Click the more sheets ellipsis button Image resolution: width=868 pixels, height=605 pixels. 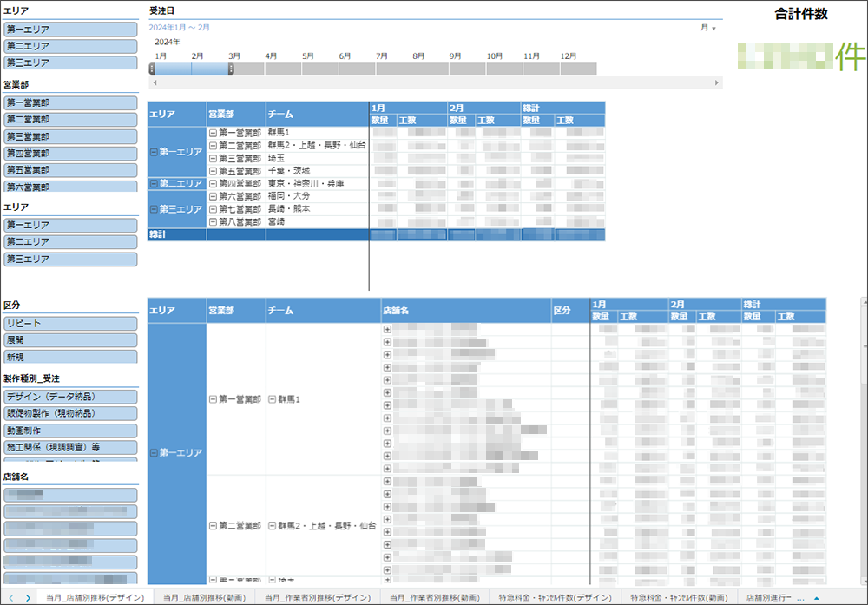(x=800, y=598)
